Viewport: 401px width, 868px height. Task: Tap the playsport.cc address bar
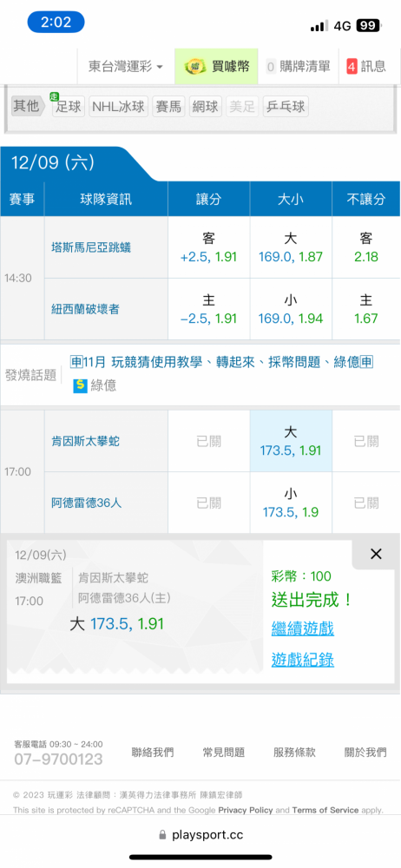(200, 835)
